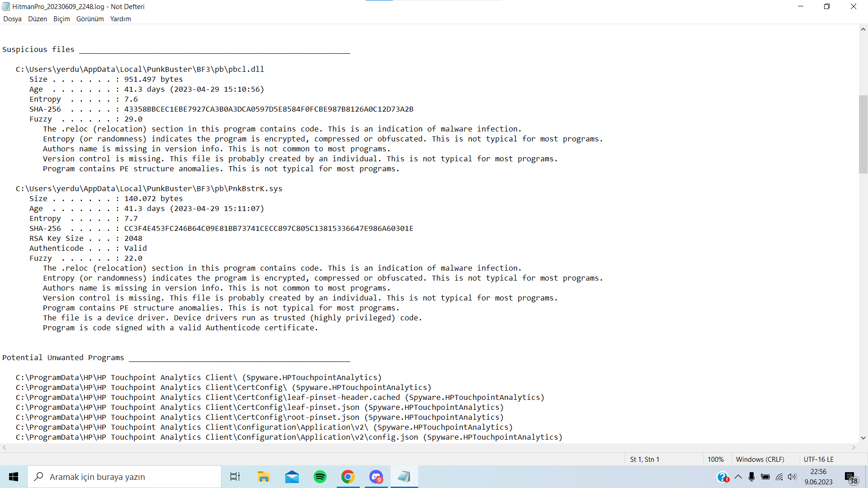Open the notification center icon
Viewport: 868px width, 488px height.
coord(850,477)
